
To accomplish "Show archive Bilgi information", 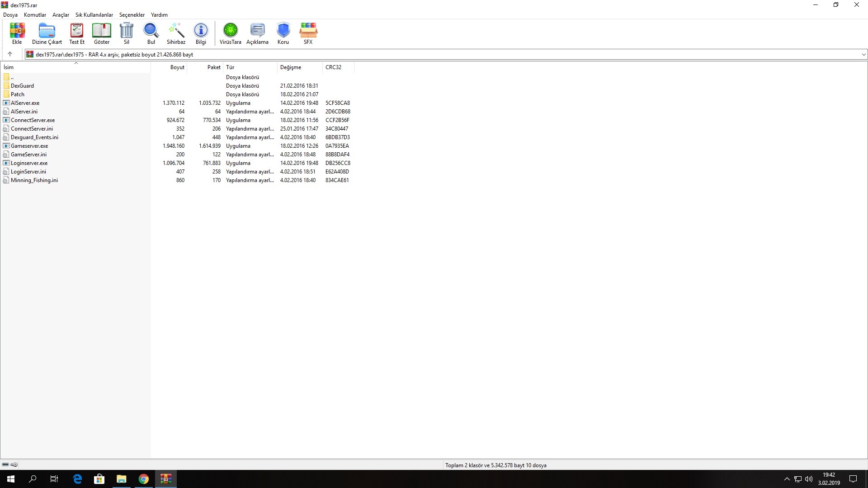I will pyautogui.click(x=201, y=33).
